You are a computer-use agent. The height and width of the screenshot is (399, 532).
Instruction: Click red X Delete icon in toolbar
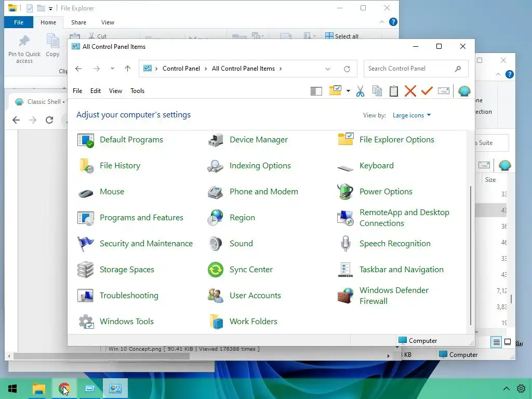coord(410,91)
